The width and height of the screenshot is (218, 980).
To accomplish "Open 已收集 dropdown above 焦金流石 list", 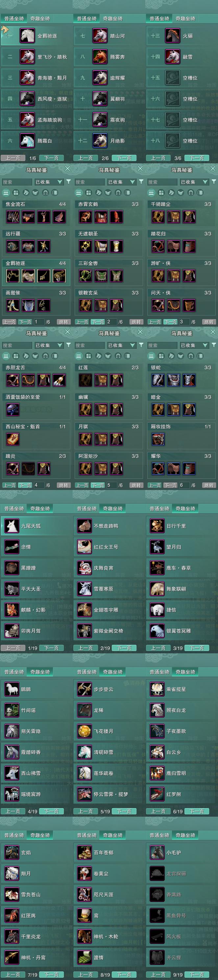I will click(x=49, y=182).
